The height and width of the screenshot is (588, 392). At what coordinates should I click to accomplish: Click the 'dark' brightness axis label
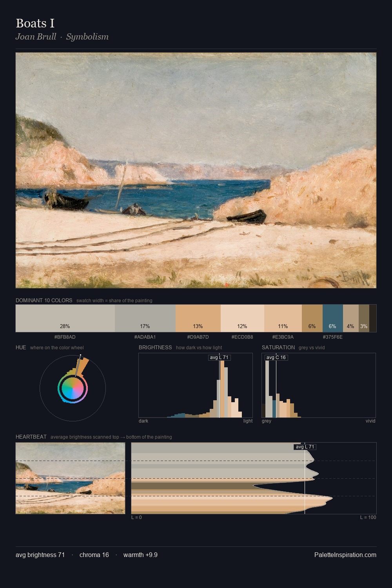143,421
